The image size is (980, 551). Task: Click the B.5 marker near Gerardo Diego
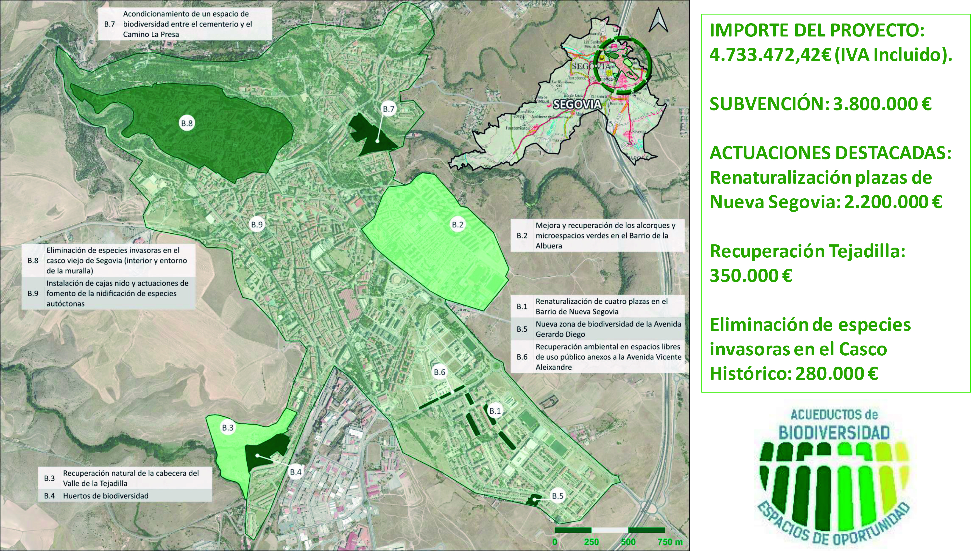558,496
